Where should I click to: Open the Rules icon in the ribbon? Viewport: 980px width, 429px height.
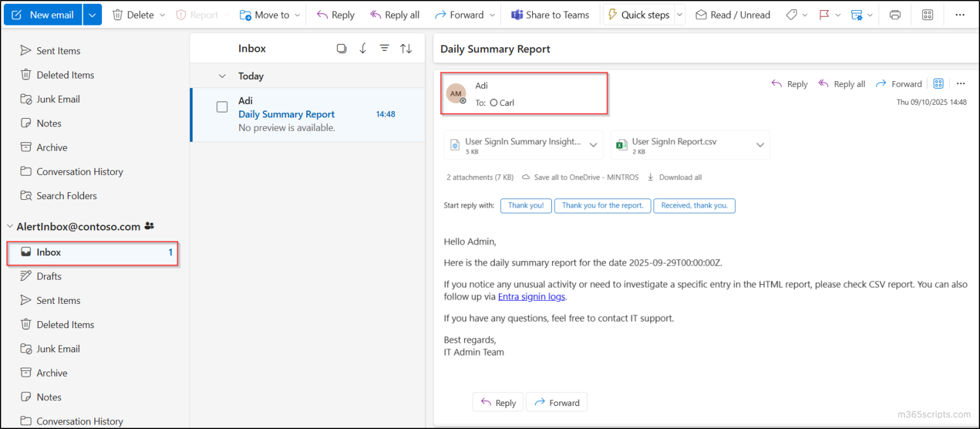[x=858, y=14]
